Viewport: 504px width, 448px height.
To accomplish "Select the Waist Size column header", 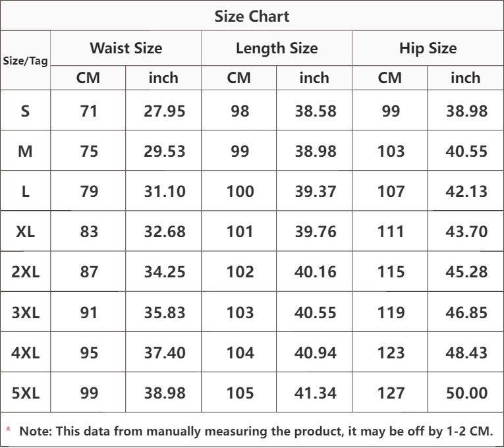I will pos(126,48).
